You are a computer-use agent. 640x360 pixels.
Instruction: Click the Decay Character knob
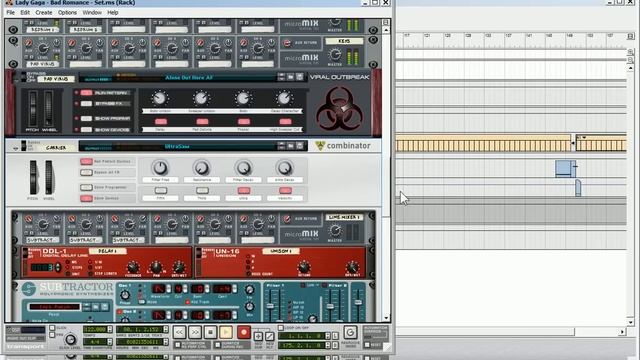(x=284, y=98)
